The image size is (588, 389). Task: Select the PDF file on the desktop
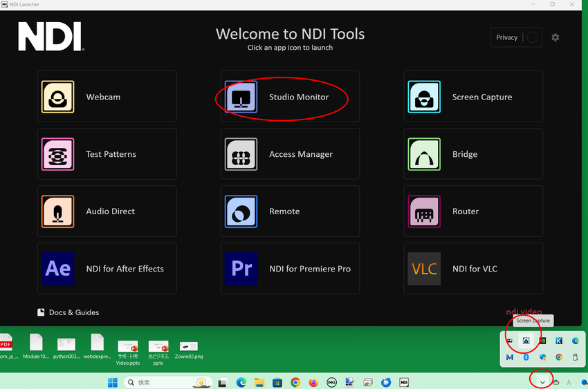[8, 347]
